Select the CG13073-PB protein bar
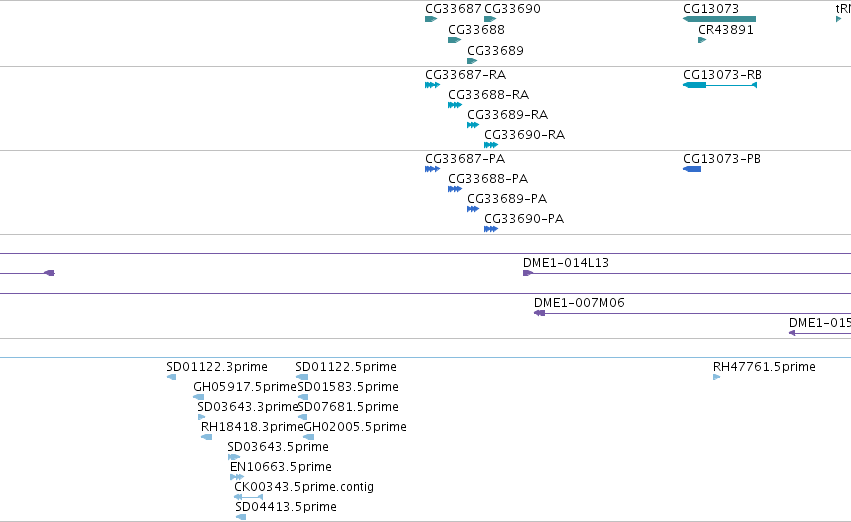 point(692,169)
